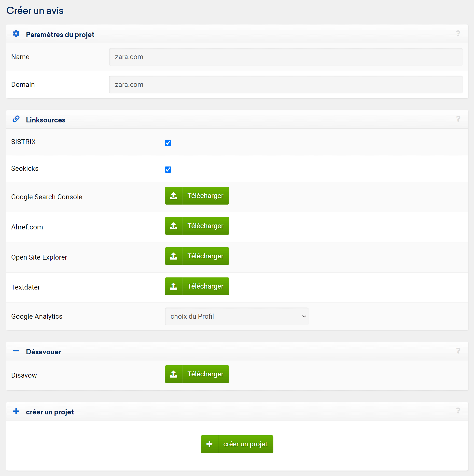474x476 pixels.
Task: Open help question mark for Paramètres du projet
Action: 458,34
